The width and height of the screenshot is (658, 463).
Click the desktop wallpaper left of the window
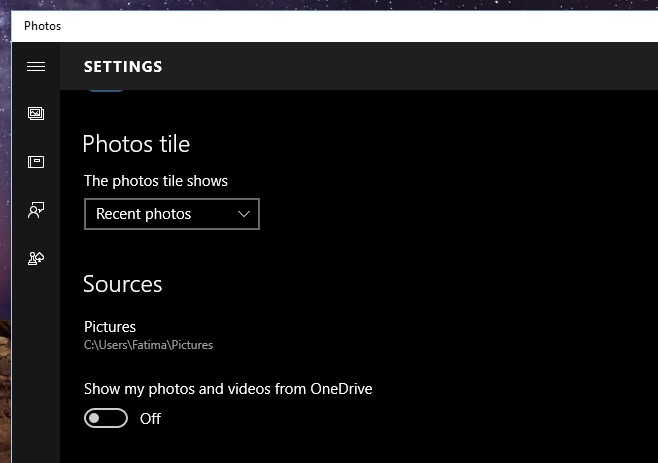5,250
